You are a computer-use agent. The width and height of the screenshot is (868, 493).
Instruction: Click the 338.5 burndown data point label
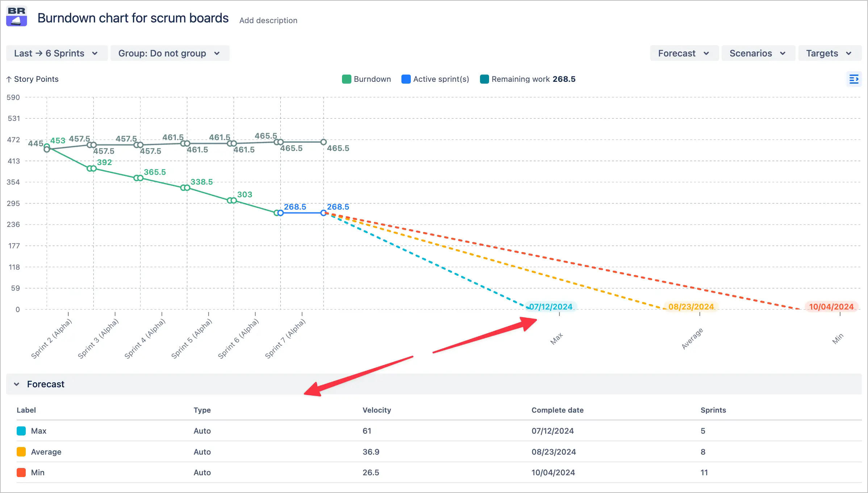201,182
